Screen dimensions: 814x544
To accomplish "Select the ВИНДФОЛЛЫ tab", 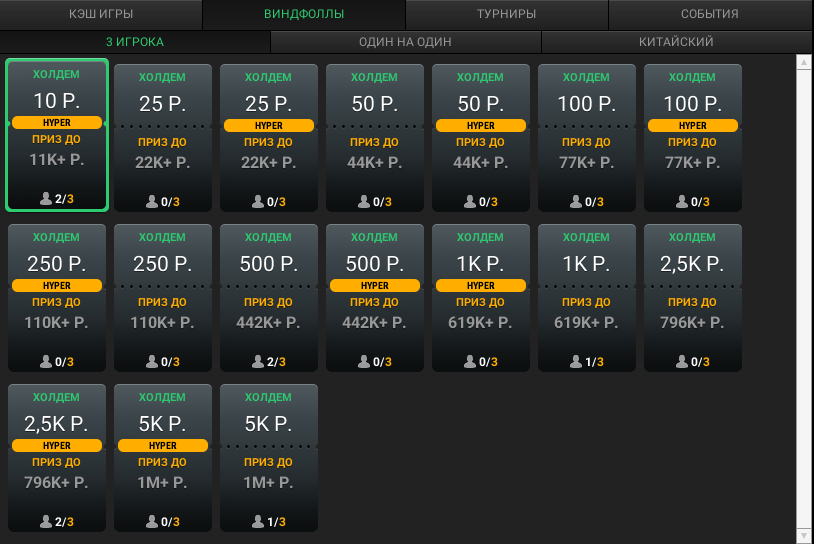I will coord(304,14).
